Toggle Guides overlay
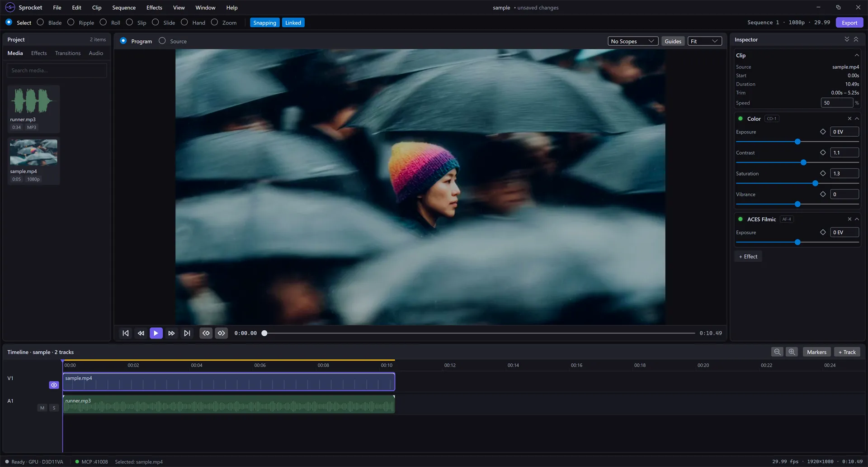This screenshot has width=868, height=467. pos(673,41)
